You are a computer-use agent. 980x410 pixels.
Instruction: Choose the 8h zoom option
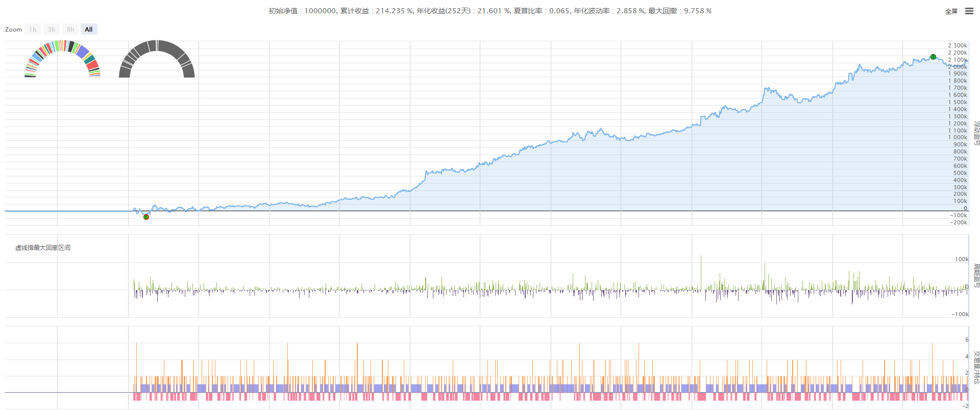(x=70, y=30)
